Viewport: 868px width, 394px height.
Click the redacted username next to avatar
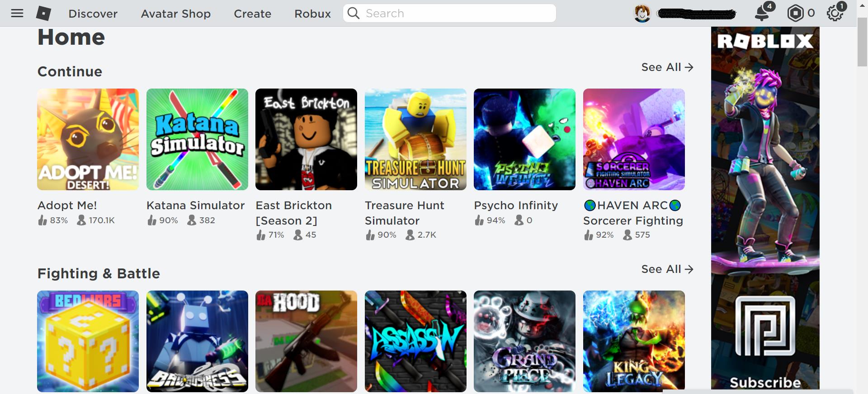[697, 14]
